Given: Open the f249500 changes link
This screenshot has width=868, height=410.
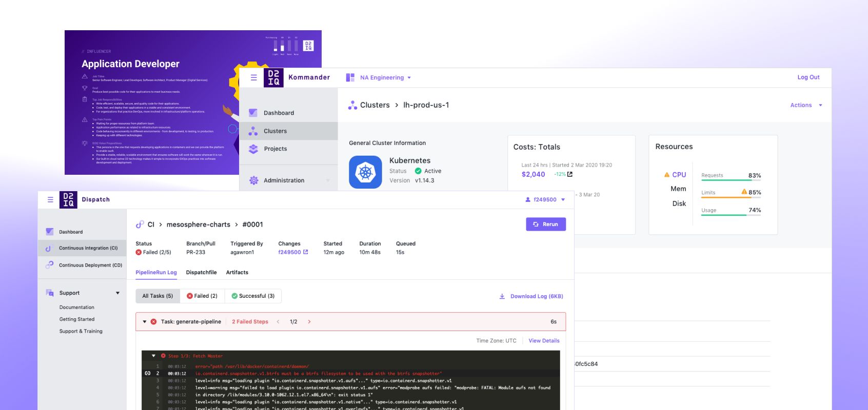Looking at the screenshot, I should (x=293, y=252).
